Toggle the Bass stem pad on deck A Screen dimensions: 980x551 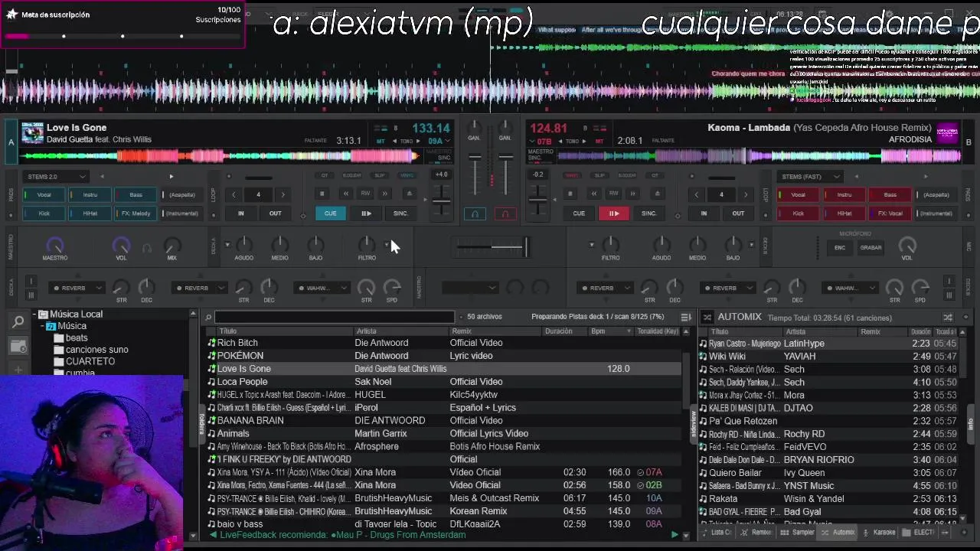(x=136, y=194)
